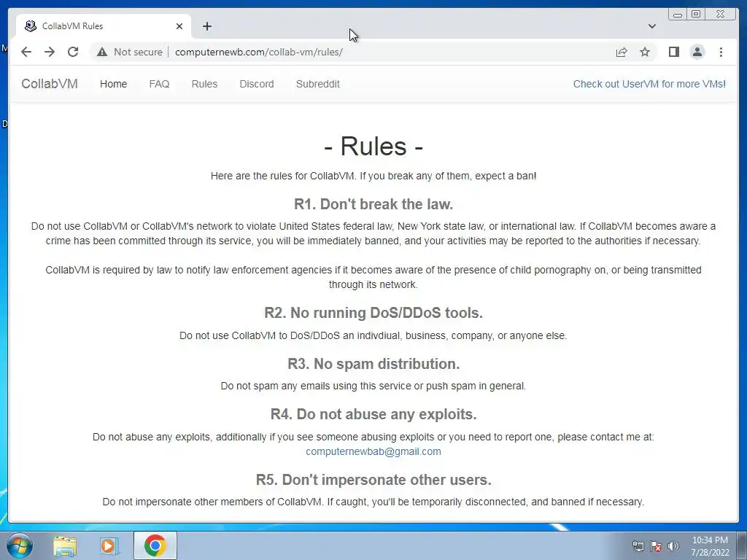Click the taskbar clock showing 10:34 PM

[710, 546]
